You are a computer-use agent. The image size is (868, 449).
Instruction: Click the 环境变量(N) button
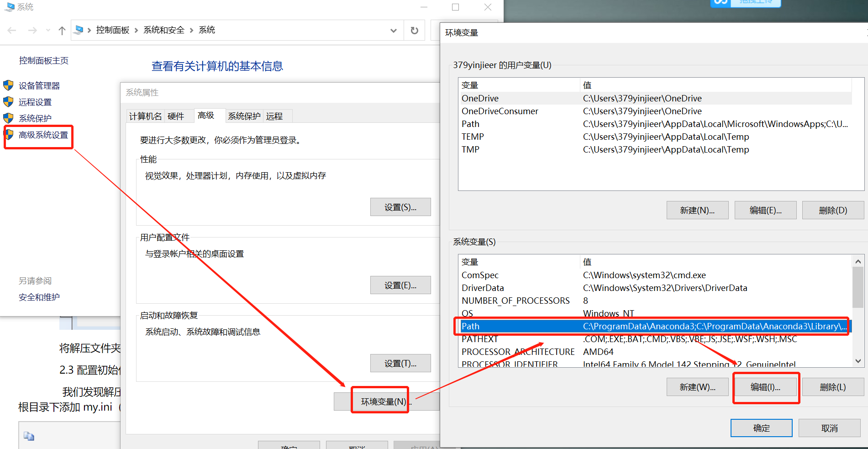tap(386, 402)
